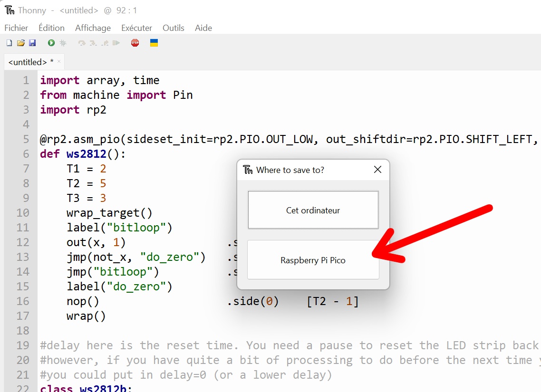Open the Exécuter menu
The width and height of the screenshot is (541, 392).
point(136,28)
